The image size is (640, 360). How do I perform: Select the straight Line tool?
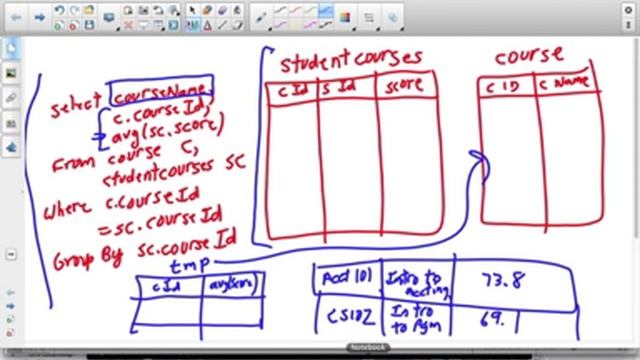(222, 25)
